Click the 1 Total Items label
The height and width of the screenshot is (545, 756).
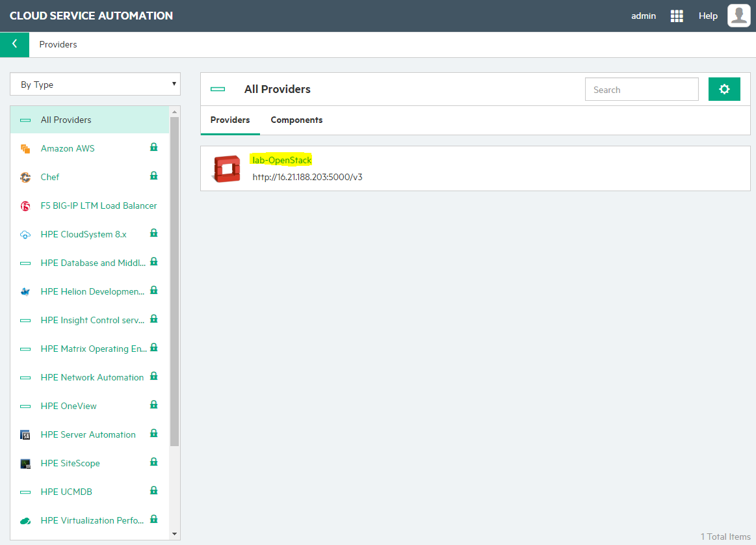(725, 537)
